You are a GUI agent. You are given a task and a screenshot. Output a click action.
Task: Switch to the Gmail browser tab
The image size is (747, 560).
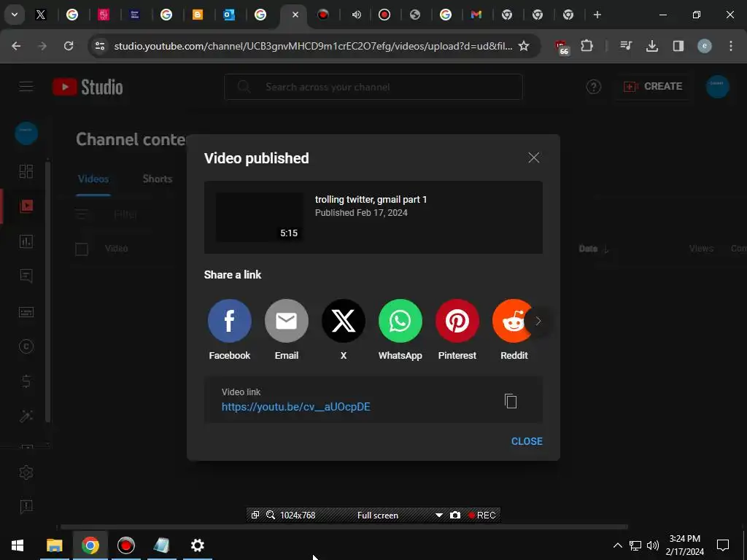click(476, 15)
